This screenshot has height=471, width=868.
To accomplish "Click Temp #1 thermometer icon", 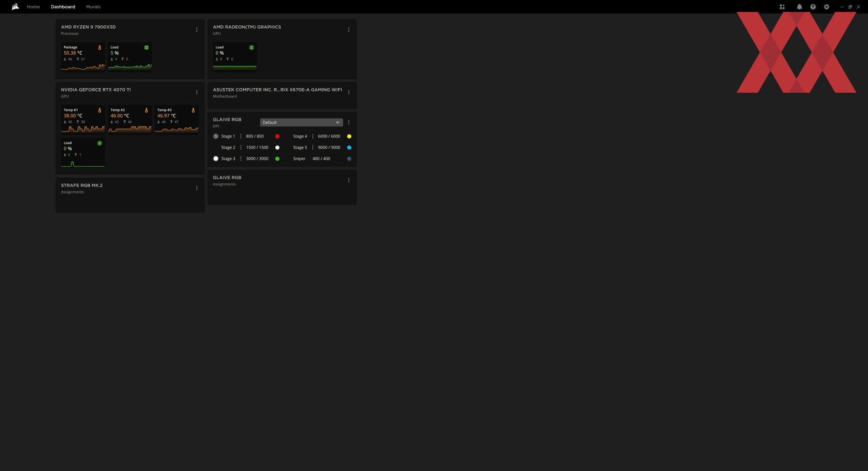I will click(x=99, y=110).
